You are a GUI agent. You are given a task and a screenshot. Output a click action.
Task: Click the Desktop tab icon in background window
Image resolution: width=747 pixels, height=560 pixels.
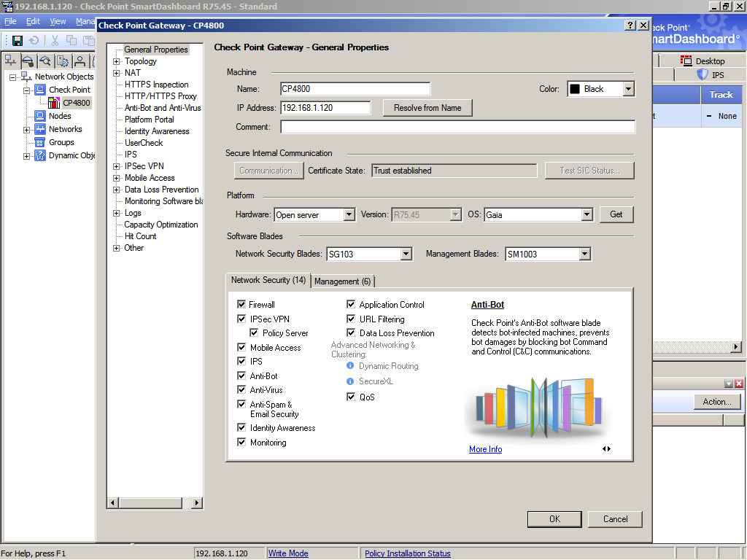tap(686, 61)
